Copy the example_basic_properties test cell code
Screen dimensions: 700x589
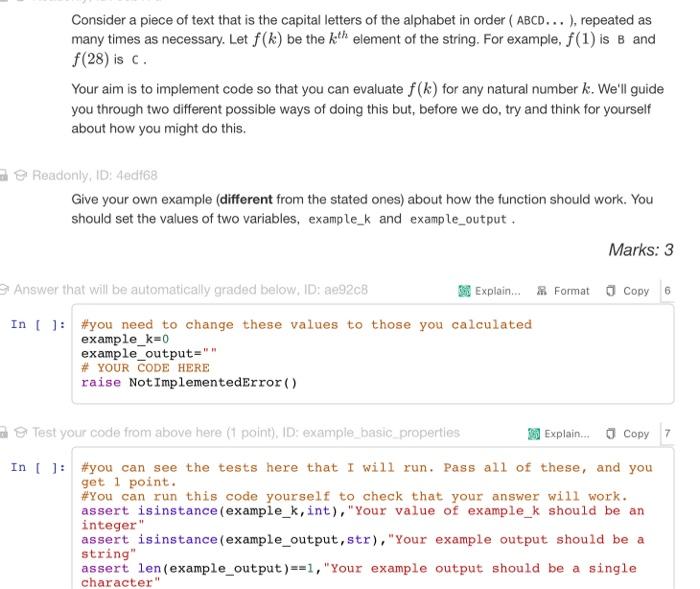tap(627, 434)
